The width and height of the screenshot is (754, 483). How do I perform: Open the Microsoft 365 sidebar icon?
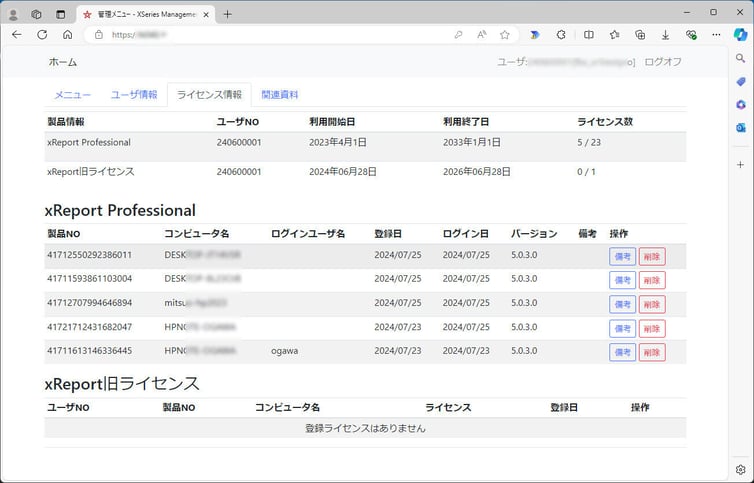click(x=741, y=104)
